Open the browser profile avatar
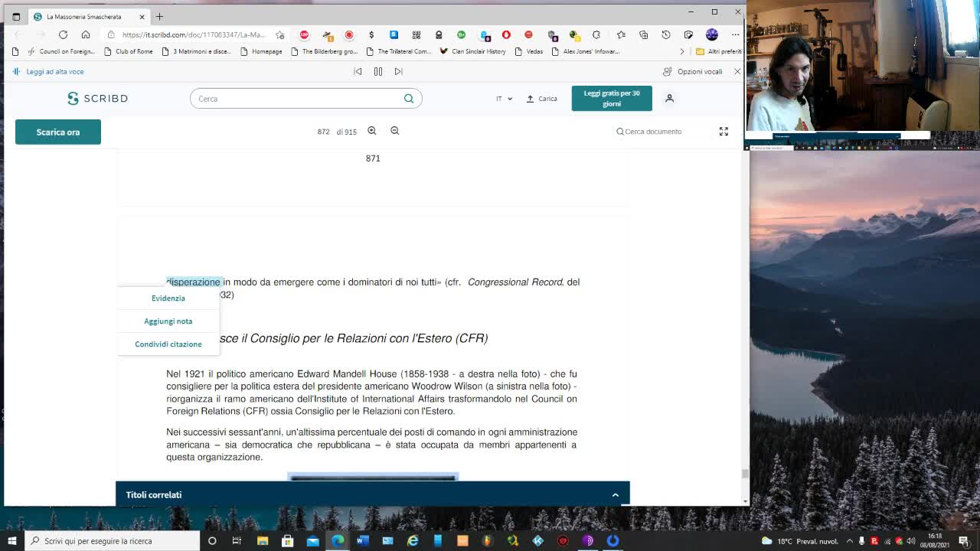Viewport: 980px width, 551px height. point(712,34)
